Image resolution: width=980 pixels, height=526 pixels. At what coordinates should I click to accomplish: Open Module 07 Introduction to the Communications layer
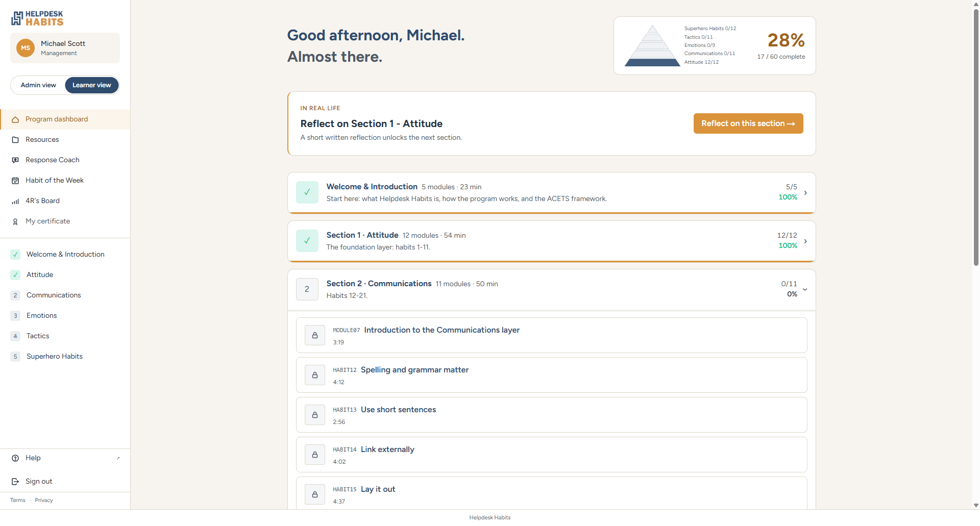(552, 335)
